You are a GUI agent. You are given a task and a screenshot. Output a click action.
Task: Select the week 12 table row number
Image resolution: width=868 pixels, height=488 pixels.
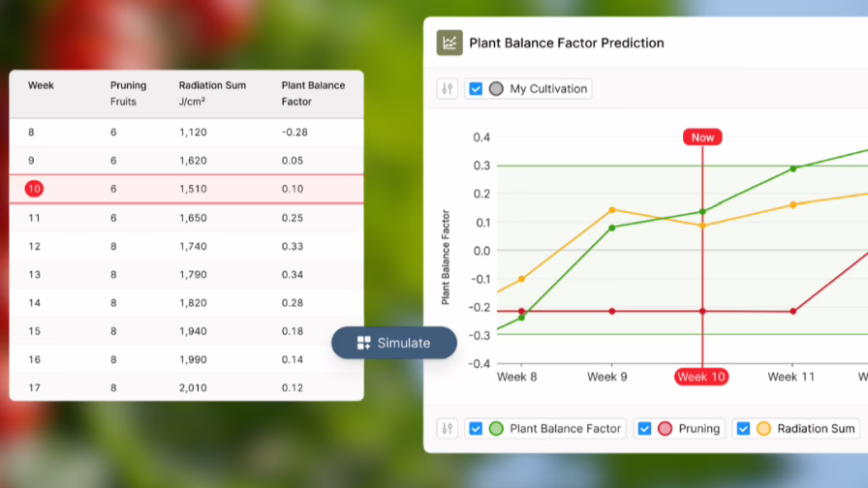[x=34, y=246]
